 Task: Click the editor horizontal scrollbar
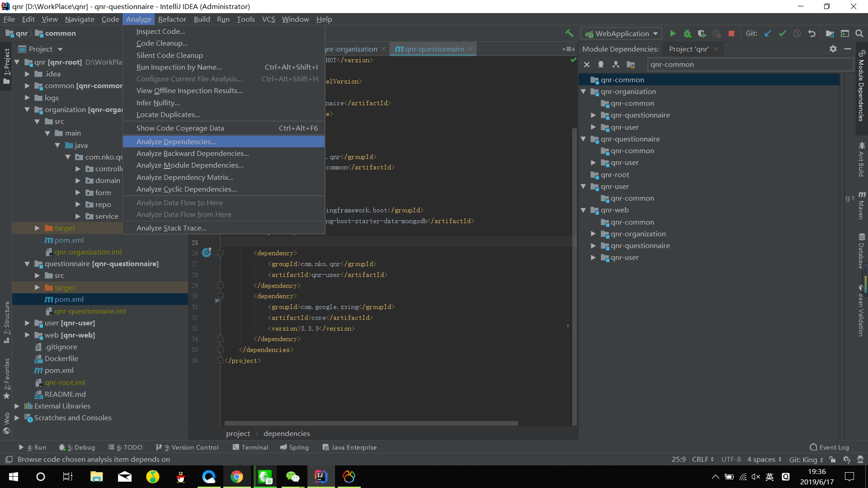[371, 423]
